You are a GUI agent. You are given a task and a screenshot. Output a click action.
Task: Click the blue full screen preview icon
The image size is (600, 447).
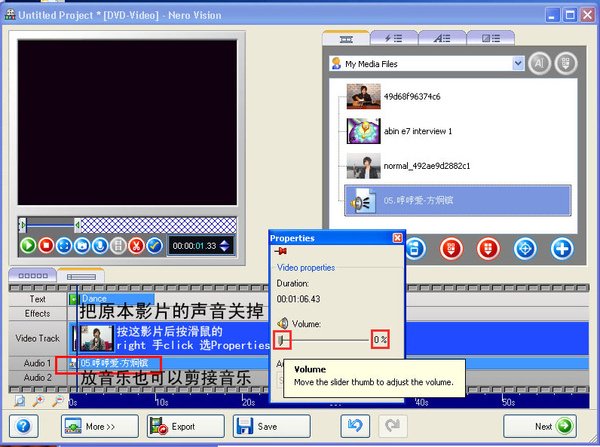coord(64,245)
